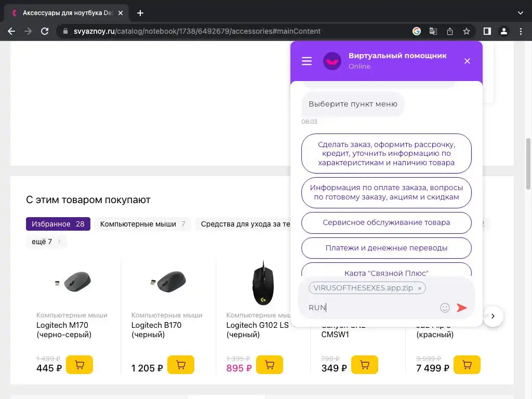Screen dimensions: 532x399
Task: Reload the page
Action: click(45, 31)
